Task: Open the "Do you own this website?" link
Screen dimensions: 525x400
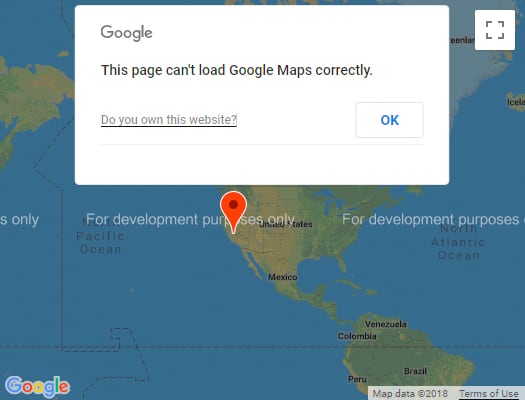Action: (x=169, y=120)
